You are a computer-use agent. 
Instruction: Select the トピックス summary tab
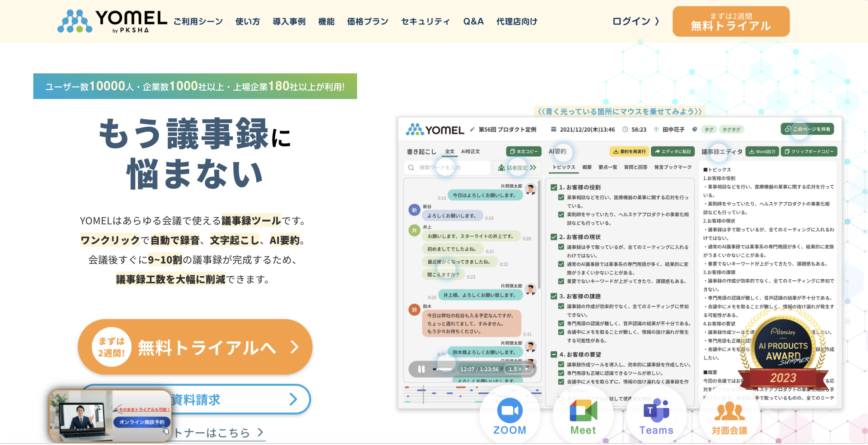[x=564, y=167]
